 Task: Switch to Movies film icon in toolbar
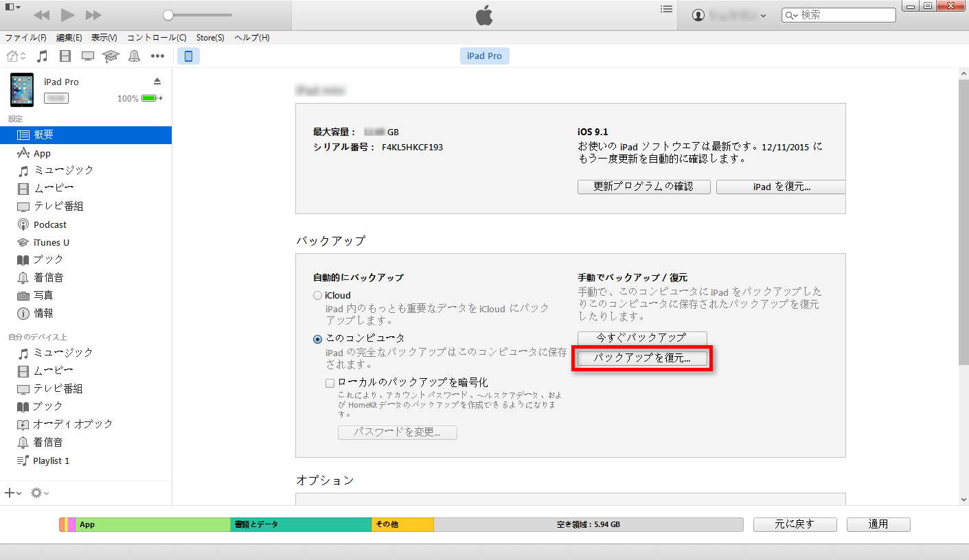(x=65, y=56)
